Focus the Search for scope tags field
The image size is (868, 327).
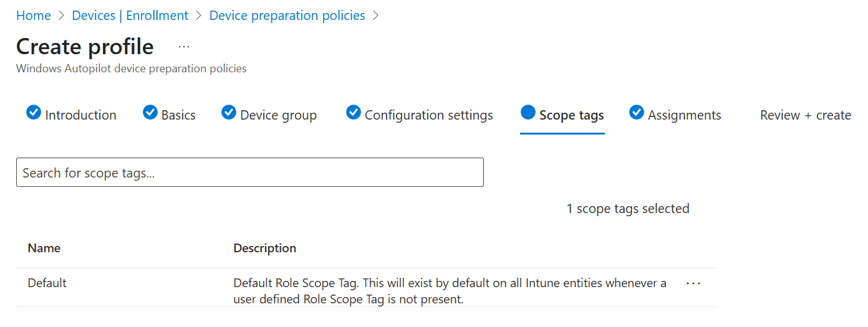pos(249,173)
